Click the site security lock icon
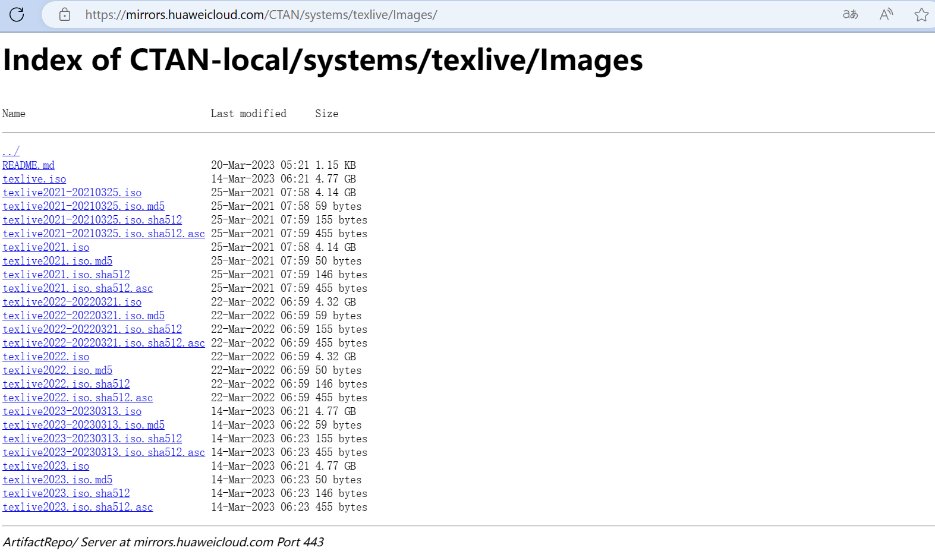935x560 pixels. coord(65,15)
